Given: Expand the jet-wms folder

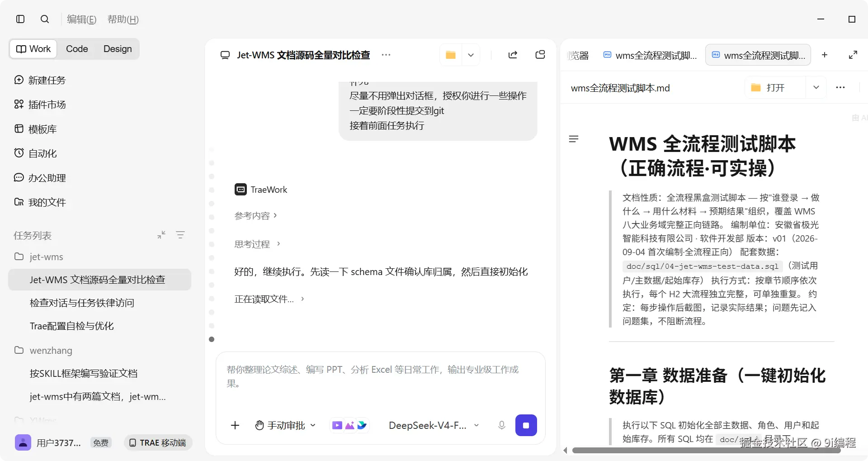Looking at the screenshot, I should click(x=39, y=257).
